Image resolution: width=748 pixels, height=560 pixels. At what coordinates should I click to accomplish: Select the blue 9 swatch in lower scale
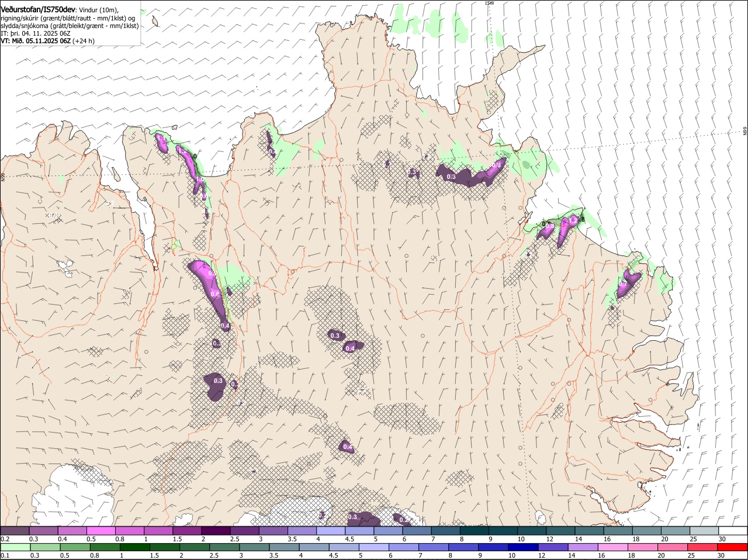click(493, 548)
